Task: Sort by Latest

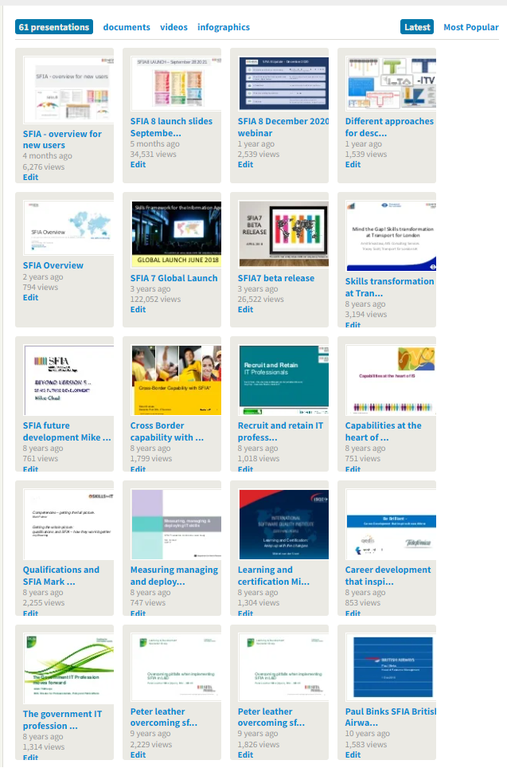Action: pyautogui.click(x=417, y=27)
